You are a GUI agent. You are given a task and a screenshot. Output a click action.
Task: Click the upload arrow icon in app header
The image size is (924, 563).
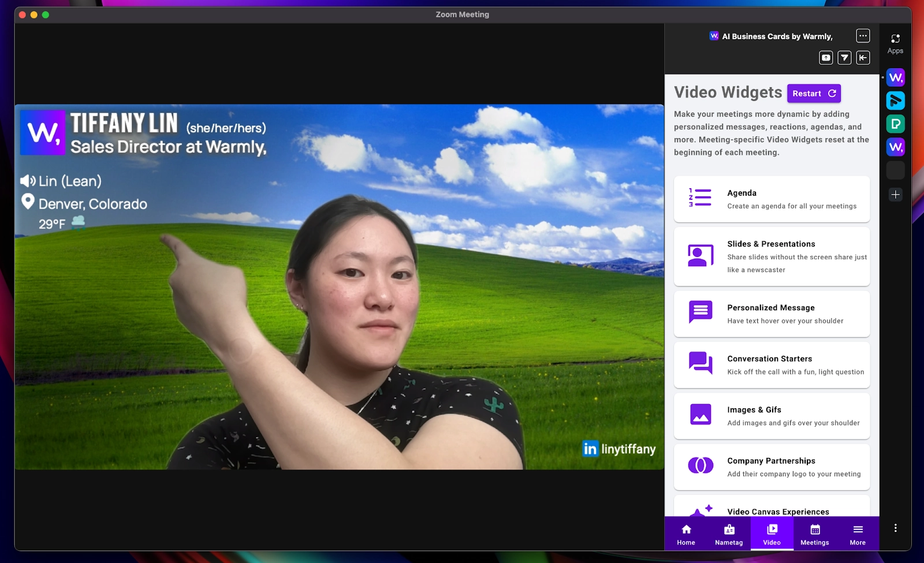point(826,57)
